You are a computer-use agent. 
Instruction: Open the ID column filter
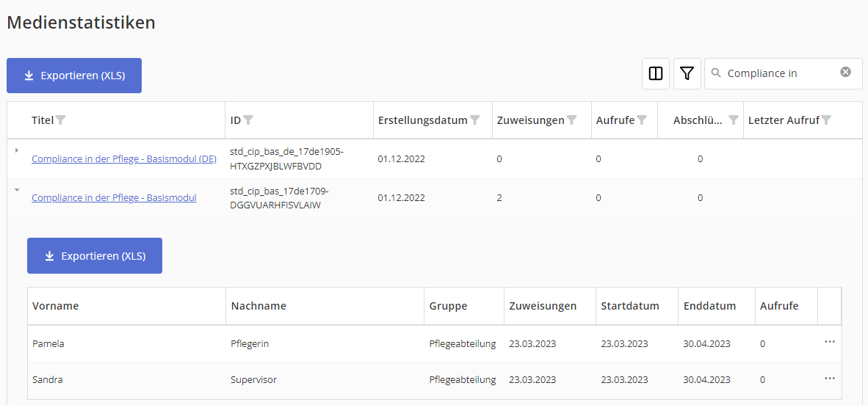[248, 120]
